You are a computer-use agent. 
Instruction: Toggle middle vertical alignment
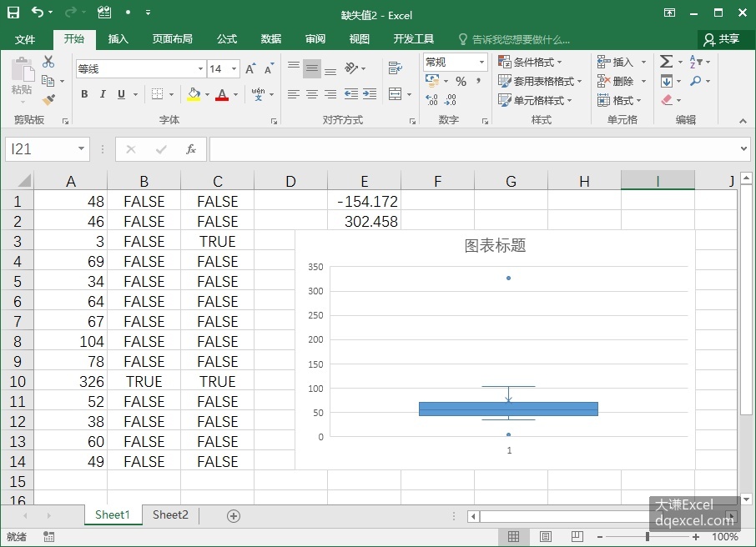pyautogui.click(x=312, y=68)
